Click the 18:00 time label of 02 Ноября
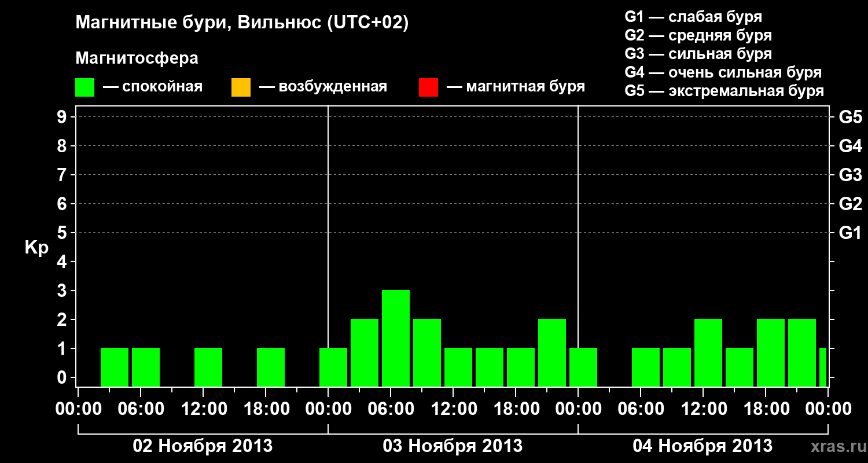The image size is (868, 463). (x=266, y=409)
